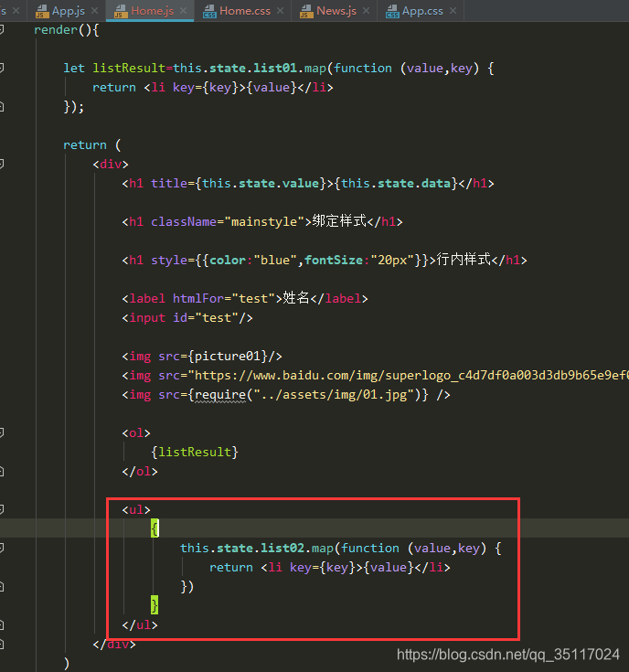Close the Home.js tab
Screen dimensions: 629x672
(x=184, y=11)
